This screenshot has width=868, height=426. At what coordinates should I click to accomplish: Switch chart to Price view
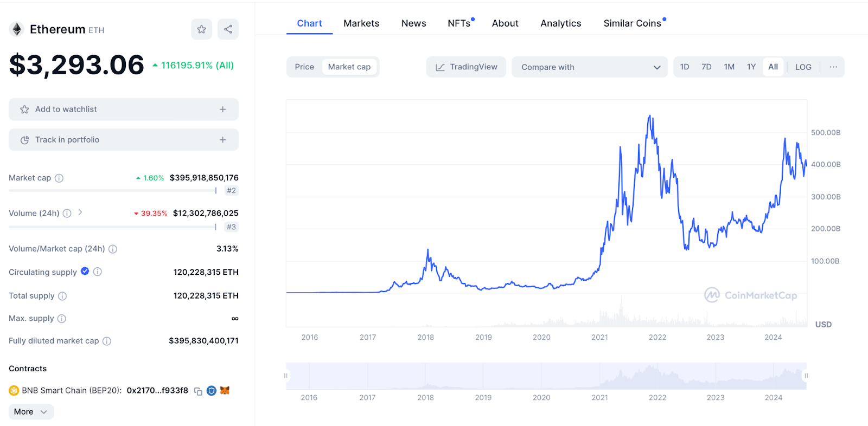coord(304,67)
